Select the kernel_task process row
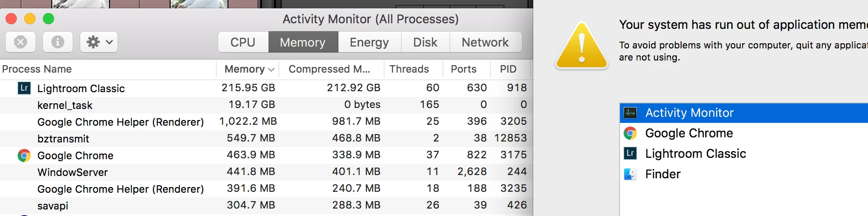Viewport: 868px width, 216px height. [65, 105]
